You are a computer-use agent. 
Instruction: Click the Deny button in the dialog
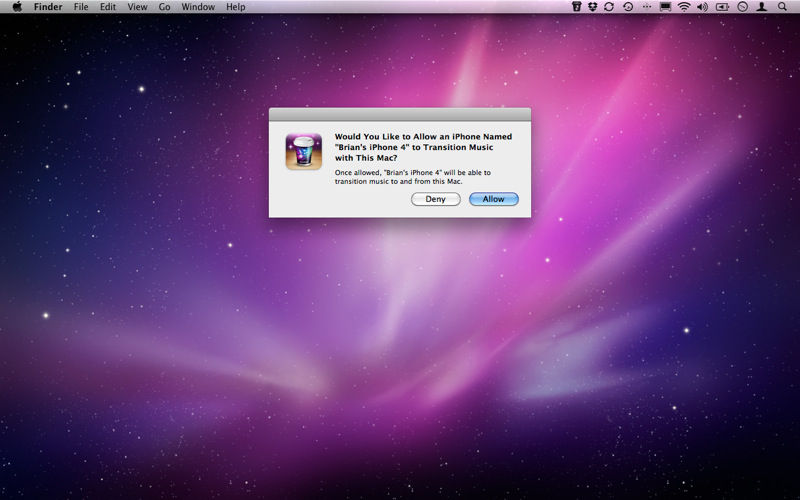pos(436,199)
